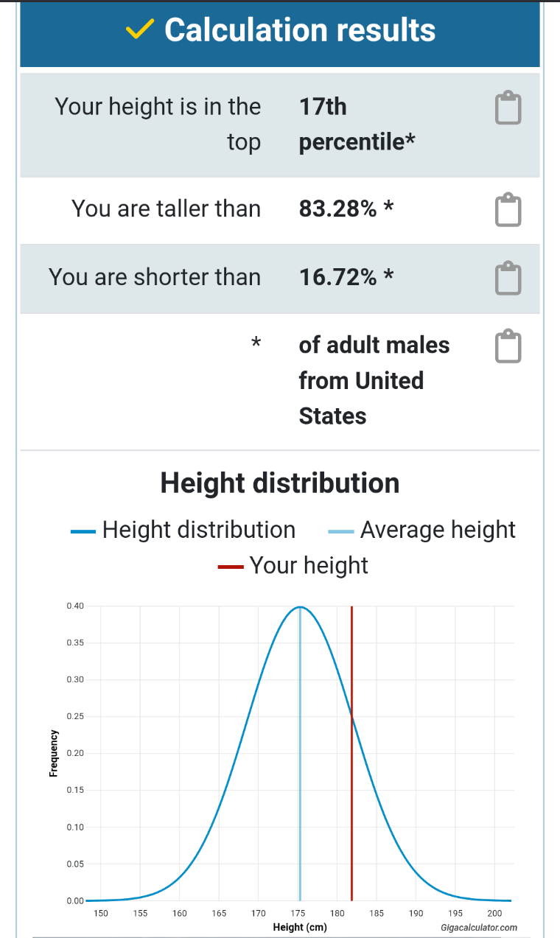This screenshot has width=560, height=938.
Task: Click the light blue Average height legend line
Action: click(x=341, y=531)
